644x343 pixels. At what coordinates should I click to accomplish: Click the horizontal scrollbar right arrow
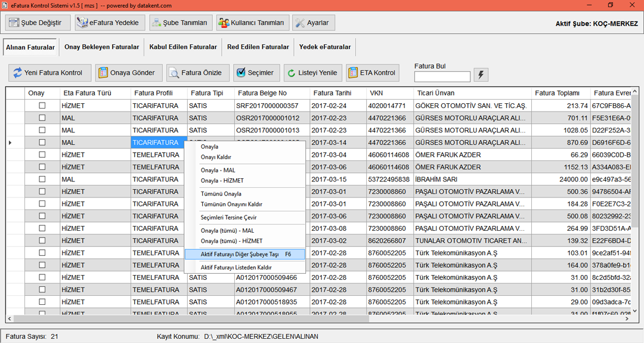[x=627, y=319]
